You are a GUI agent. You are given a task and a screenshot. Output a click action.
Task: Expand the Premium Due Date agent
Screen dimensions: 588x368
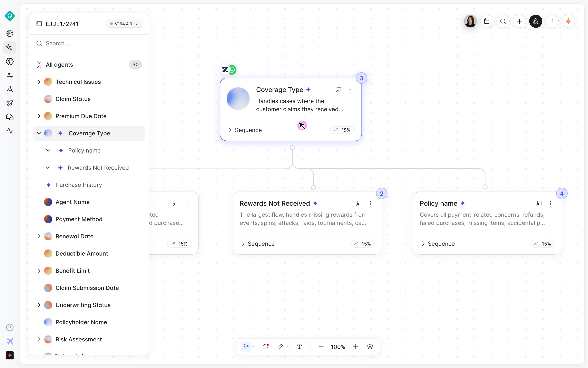(x=39, y=116)
